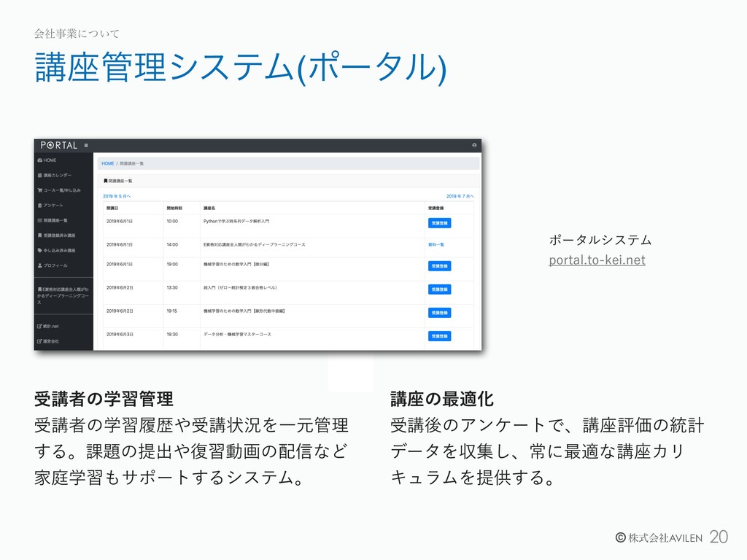
Task: Click the 会社事業について subtitle
Action: point(77,34)
